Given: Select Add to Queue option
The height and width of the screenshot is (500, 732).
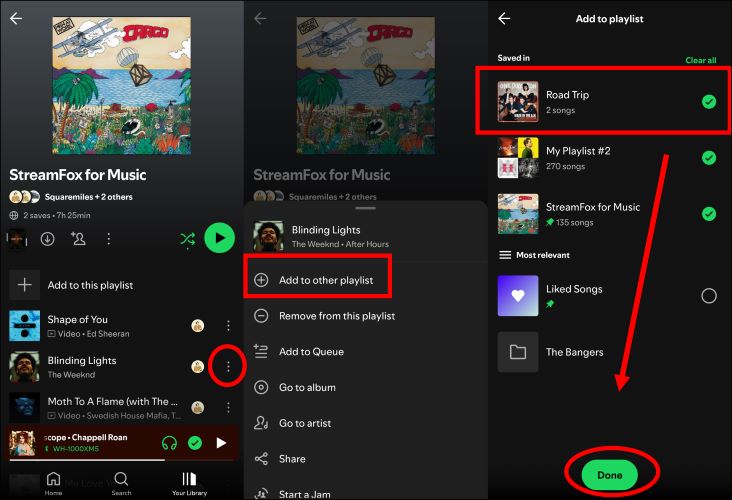Looking at the screenshot, I should pyautogui.click(x=366, y=352).
